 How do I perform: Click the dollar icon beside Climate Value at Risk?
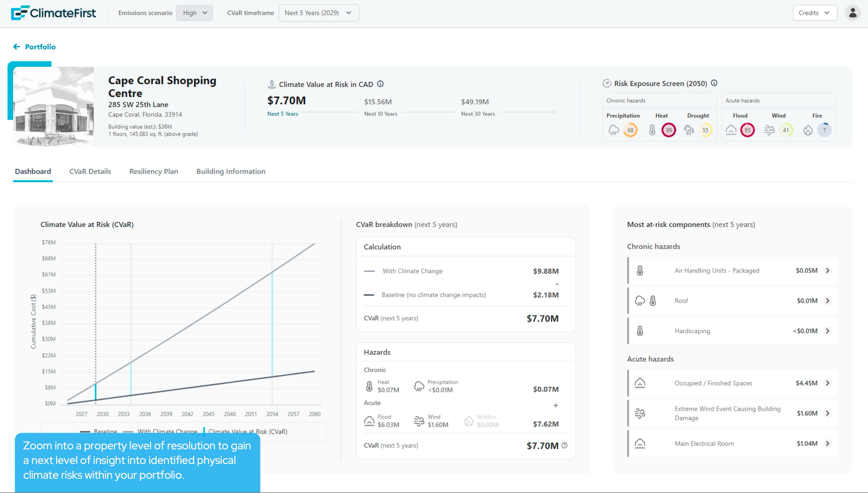click(272, 84)
